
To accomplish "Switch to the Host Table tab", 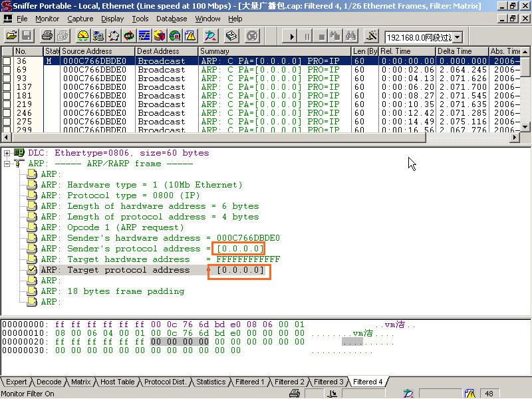I will 117,382.
